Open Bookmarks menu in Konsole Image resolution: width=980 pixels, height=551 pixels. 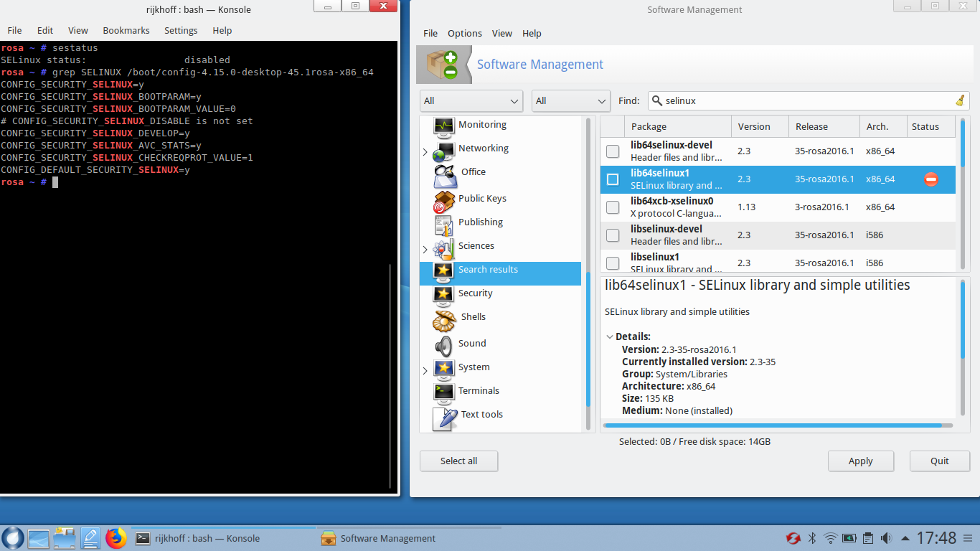click(x=126, y=30)
